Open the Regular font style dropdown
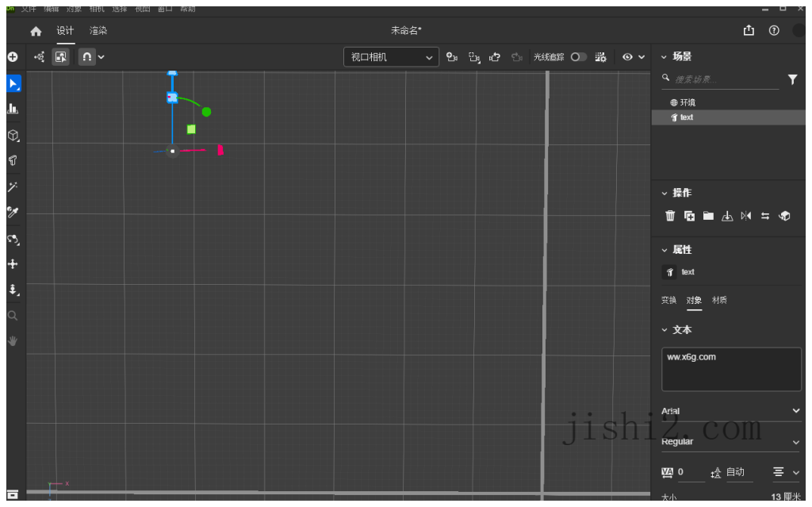 click(x=730, y=442)
